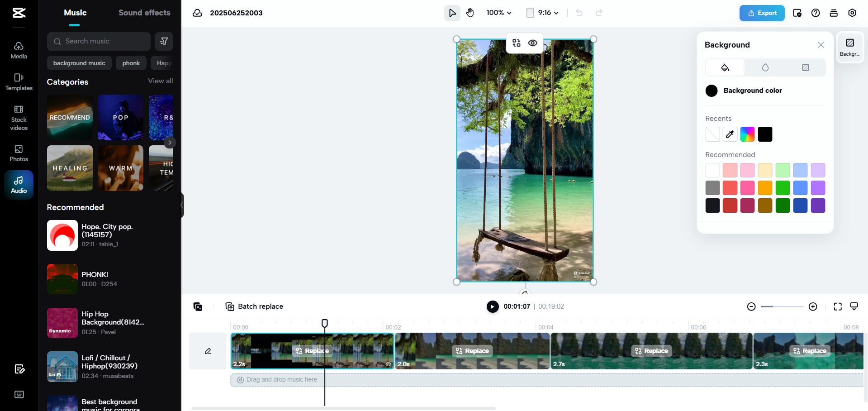Expand the Categories carousel with the right arrow
The height and width of the screenshot is (411, 868).
[x=170, y=143]
